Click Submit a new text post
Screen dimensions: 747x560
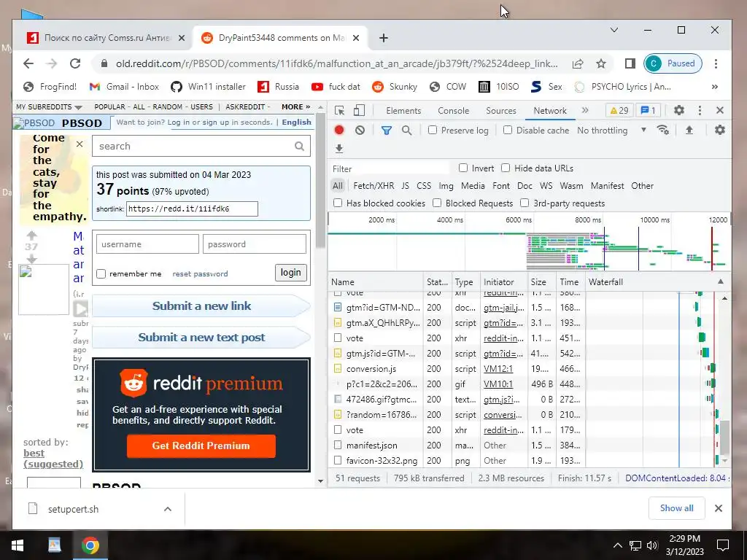(x=201, y=338)
